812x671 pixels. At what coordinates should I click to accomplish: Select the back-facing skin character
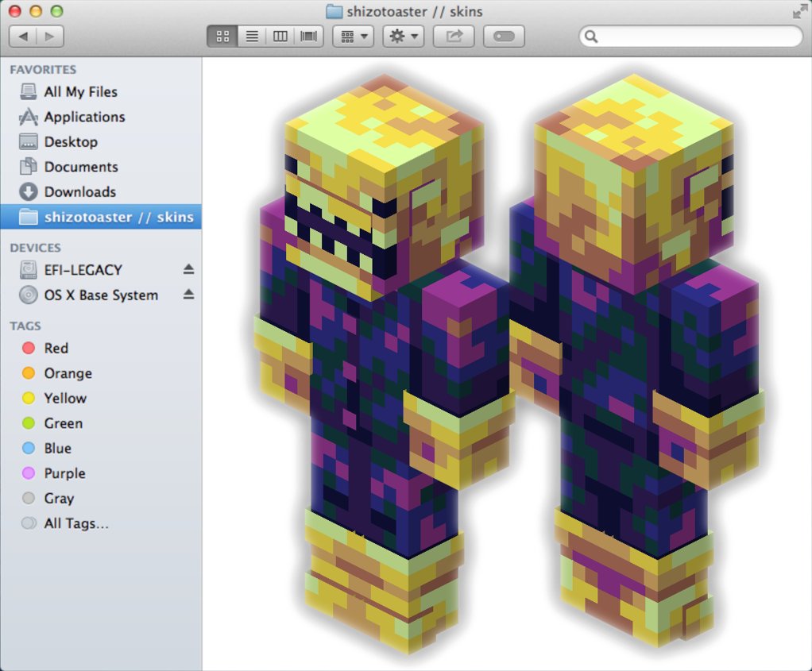[636, 360]
